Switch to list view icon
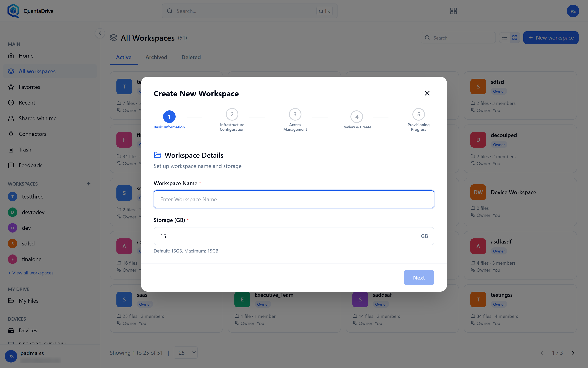Screen dimensions: 588x368 (x=505, y=38)
